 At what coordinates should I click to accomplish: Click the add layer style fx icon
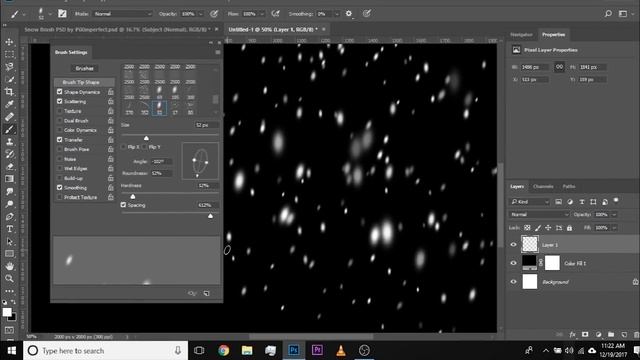coord(572,334)
